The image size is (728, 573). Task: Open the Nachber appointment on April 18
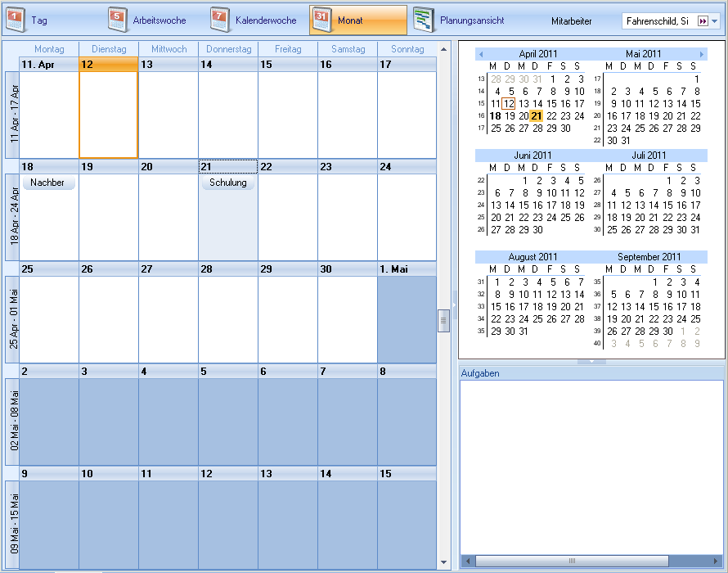point(48,183)
